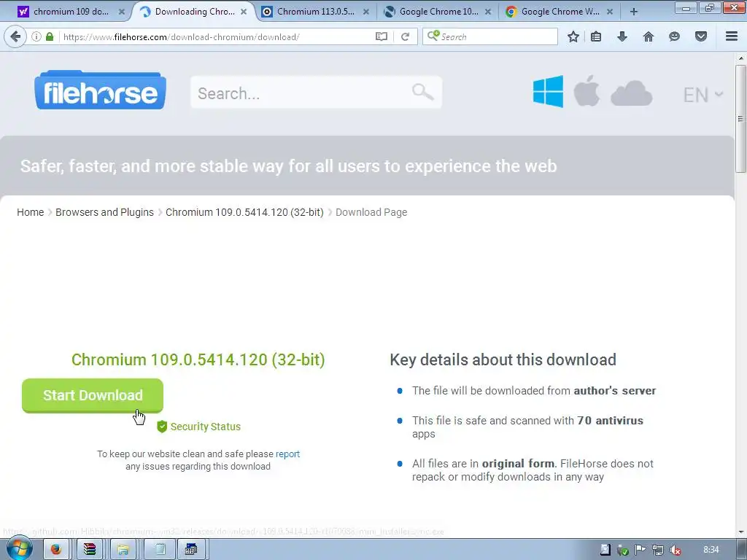The width and height of the screenshot is (747, 560).
Task: Click the green padlock security icon
Action: click(x=50, y=36)
